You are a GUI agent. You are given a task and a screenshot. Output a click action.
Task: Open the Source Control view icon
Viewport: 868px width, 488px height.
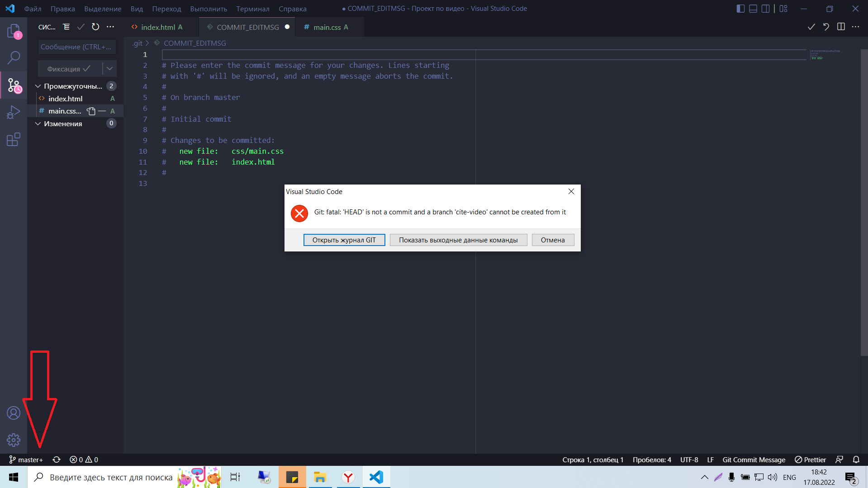pyautogui.click(x=14, y=85)
